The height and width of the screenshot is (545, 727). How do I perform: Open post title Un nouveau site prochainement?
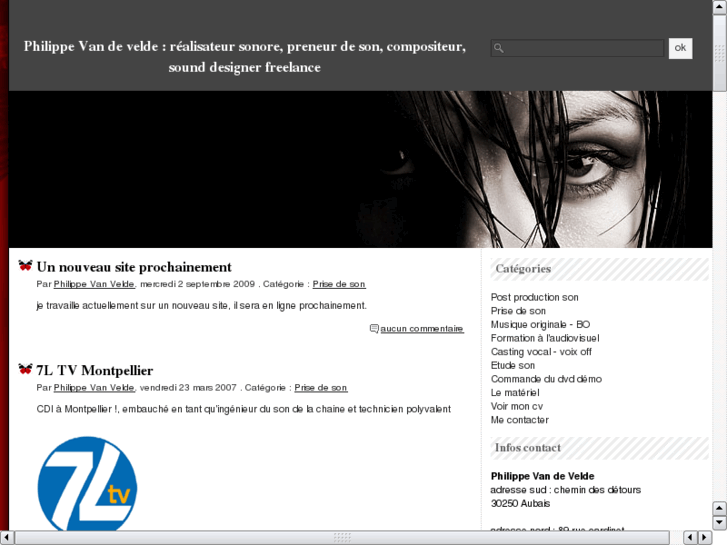click(x=134, y=267)
